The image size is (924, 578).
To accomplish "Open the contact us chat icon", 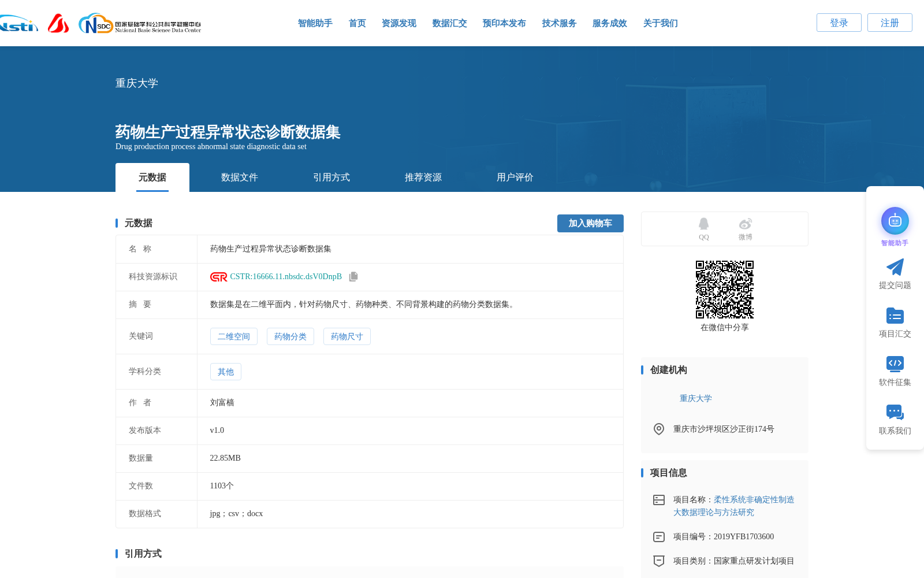I will click(895, 412).
